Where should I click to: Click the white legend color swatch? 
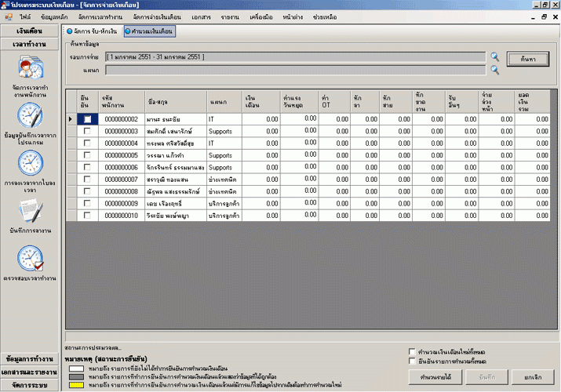[77, 368]
